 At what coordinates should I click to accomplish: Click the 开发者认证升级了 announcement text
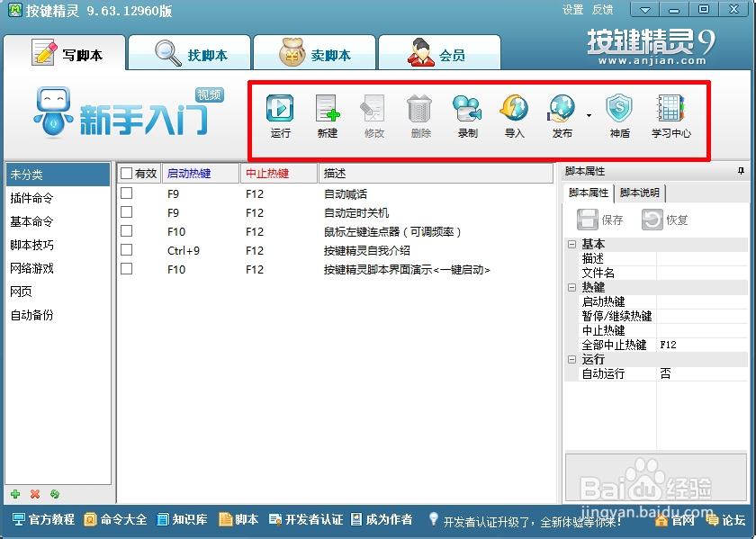click(532, 522)
